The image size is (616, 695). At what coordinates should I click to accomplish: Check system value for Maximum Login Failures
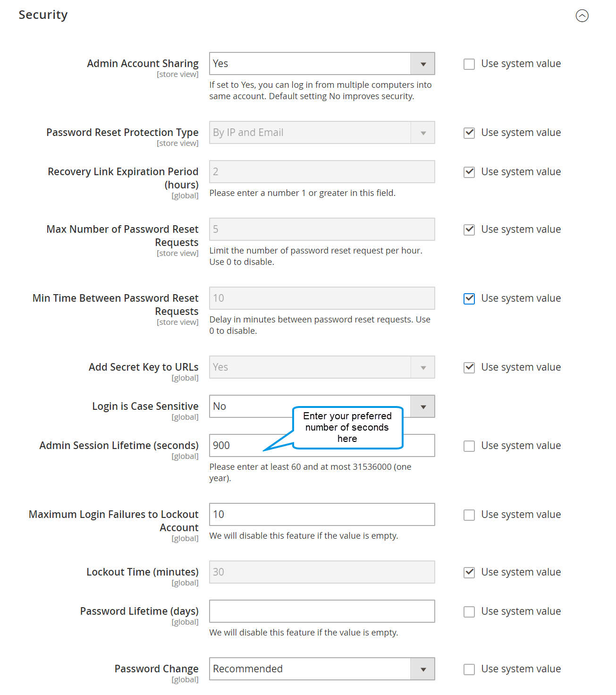tap(469, 515)
